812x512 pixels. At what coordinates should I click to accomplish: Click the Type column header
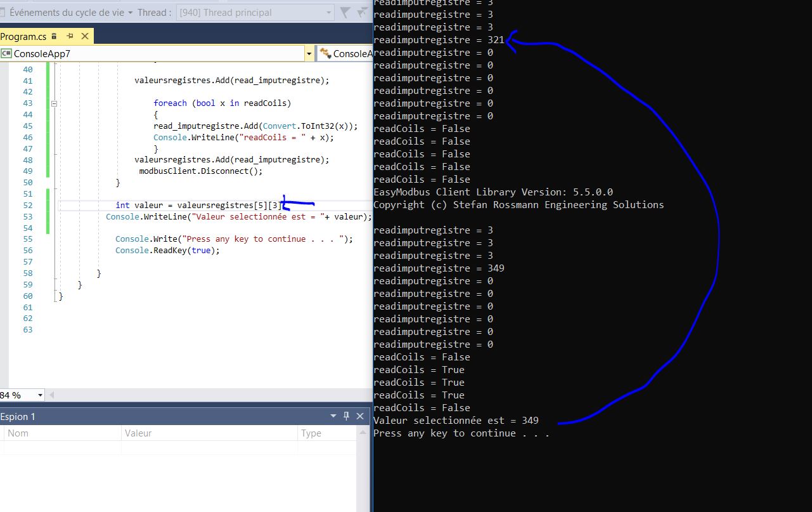tap(326, 433)
